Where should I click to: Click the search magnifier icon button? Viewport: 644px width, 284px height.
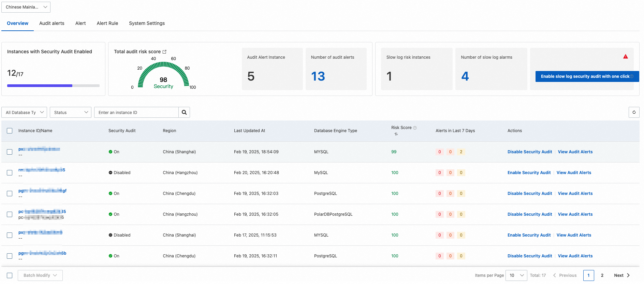(x=184, y=112)
